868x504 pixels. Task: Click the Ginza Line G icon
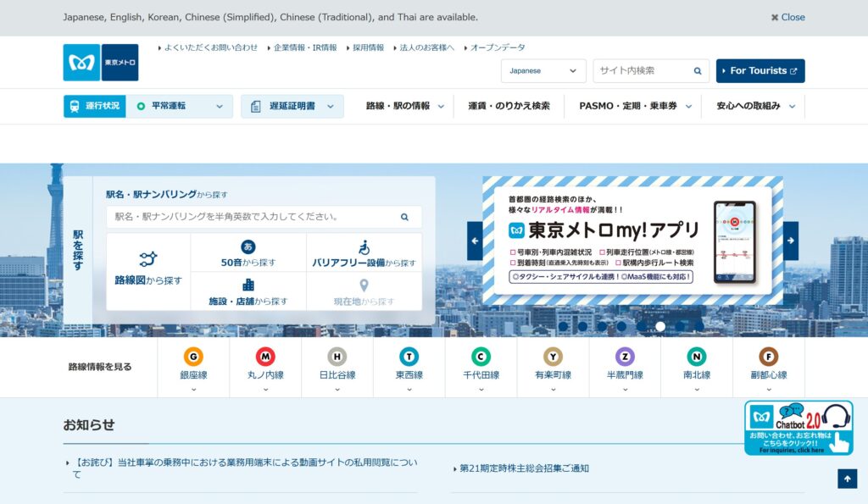(x=193, y=357)
